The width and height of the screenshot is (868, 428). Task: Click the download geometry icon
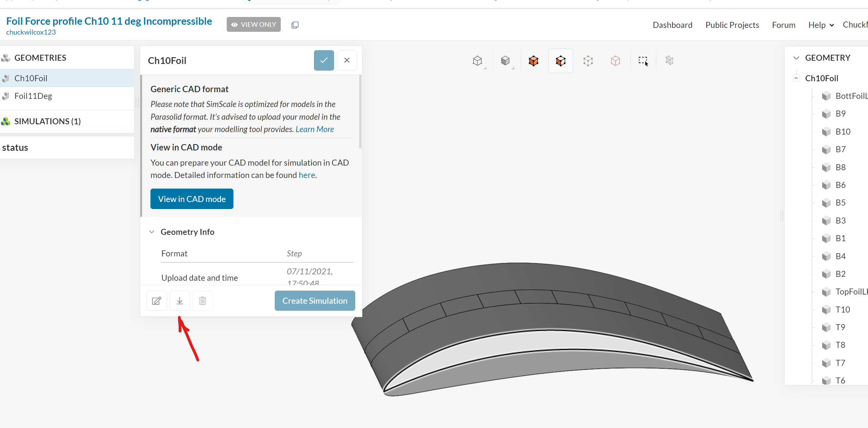[x=180, y=301]
